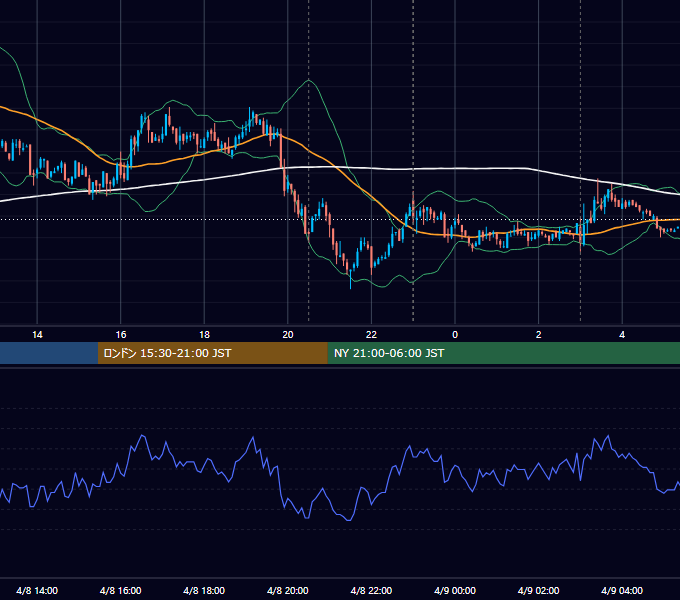Click the '4/8 22:00' date label
The height and width of the screenshot is (600, 680).
coord(371,590)
